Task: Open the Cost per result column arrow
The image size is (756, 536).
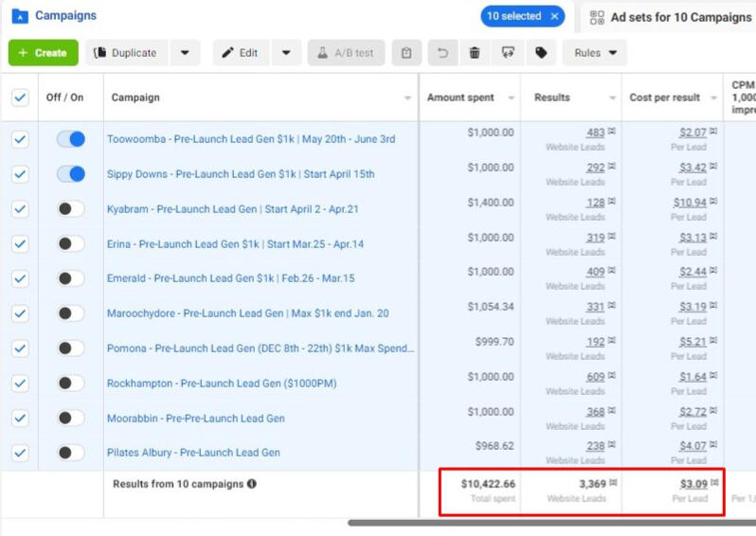Action: coord(713,98)
